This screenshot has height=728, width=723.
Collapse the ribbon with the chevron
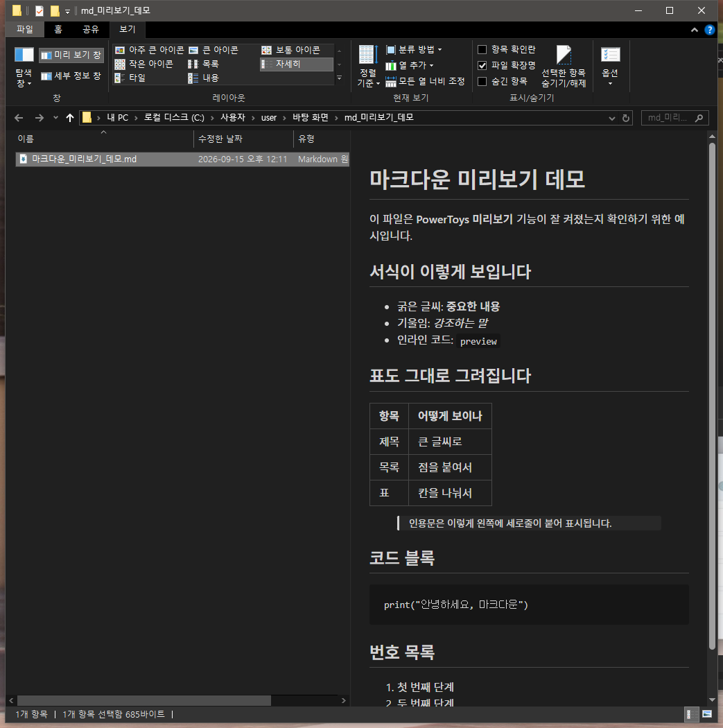[x=694, y=30]
